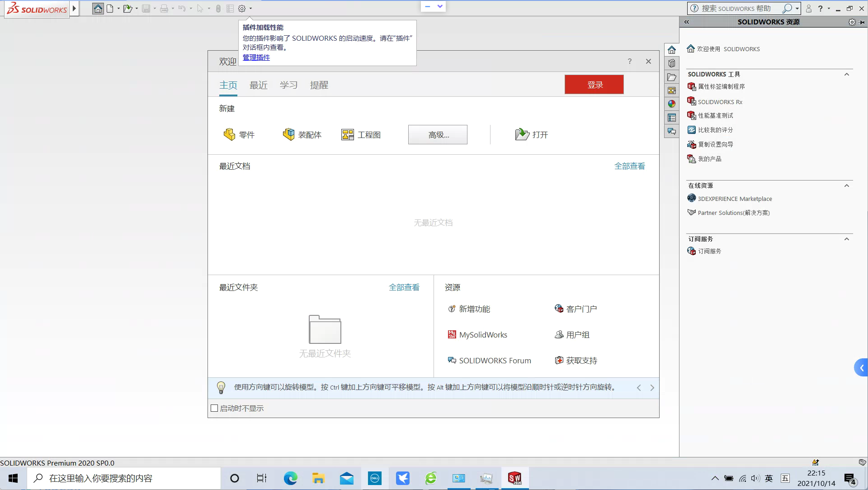Open the 客户门户 resource link
Viewport: 868px width, 490px height.
pos(576,309)
